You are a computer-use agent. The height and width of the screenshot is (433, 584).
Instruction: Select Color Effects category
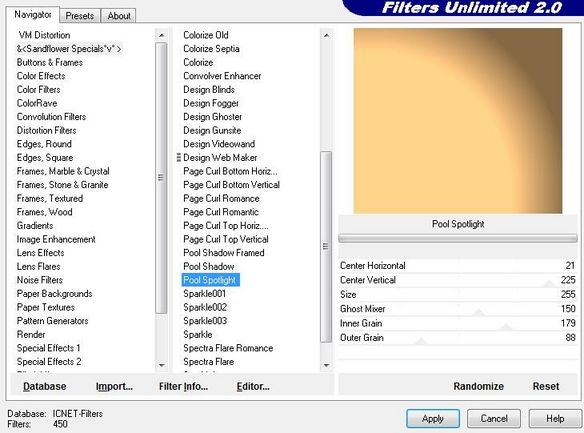[41, 76]
